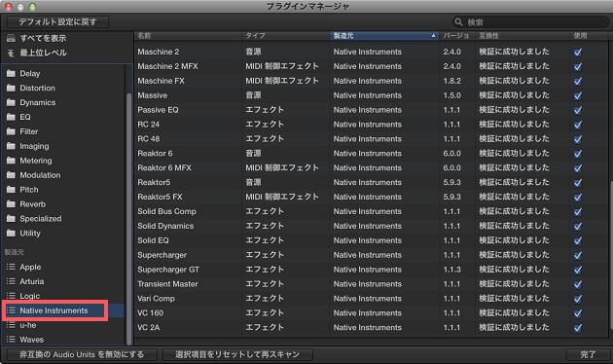Click the Distortion folder icon
The width and height of the screenshot is (613, 364).
click(x=11, y=88)
